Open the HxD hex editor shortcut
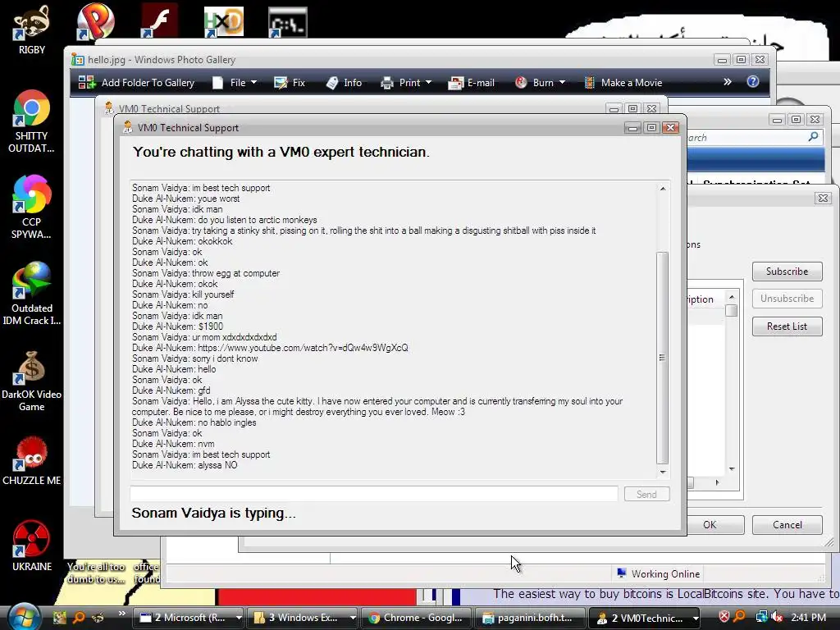The height and width of the screenshot is (630, 840). tap(223, 22)
